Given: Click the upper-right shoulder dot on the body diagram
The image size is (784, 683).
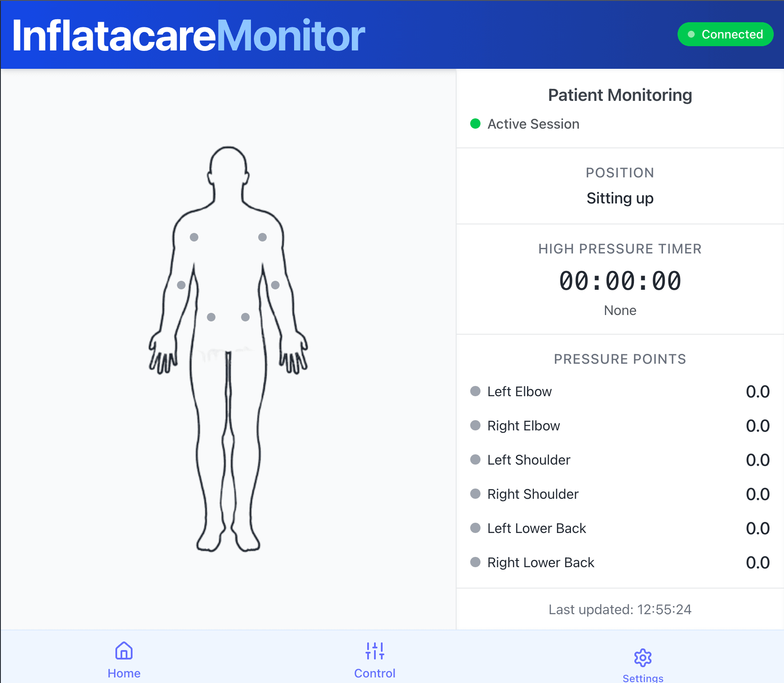Looking at the screenshot, I should [262, 237].
